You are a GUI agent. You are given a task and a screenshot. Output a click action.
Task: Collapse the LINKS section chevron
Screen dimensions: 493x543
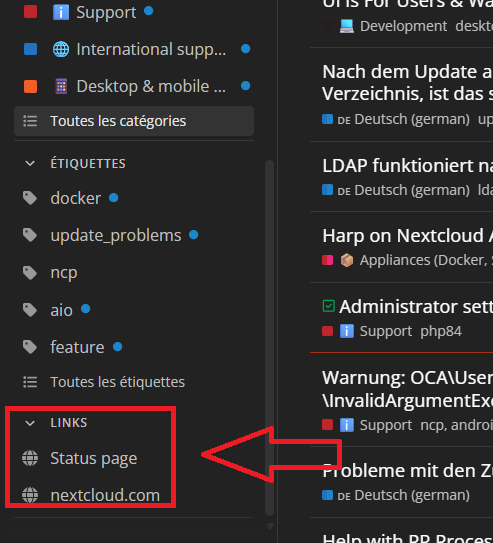tap(30, 423)
